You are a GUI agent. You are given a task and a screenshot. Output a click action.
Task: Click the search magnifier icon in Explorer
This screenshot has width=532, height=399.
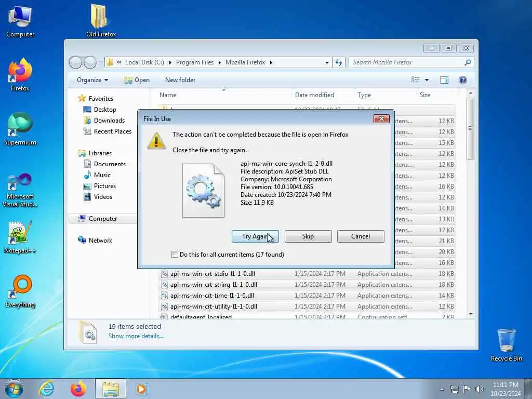pyautogui.click(x=468, y=62)
